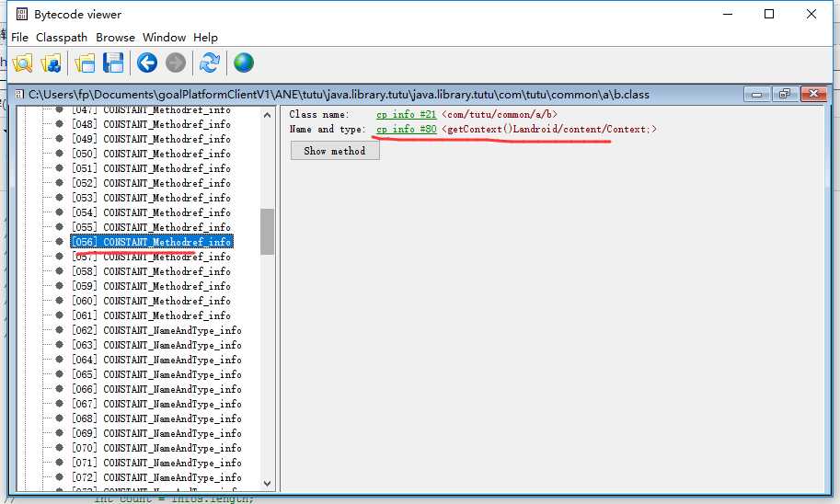Open the Classpath menu
Image resolution: width=840 pixels, height=504 pixels.
click(x=62, y=38)
